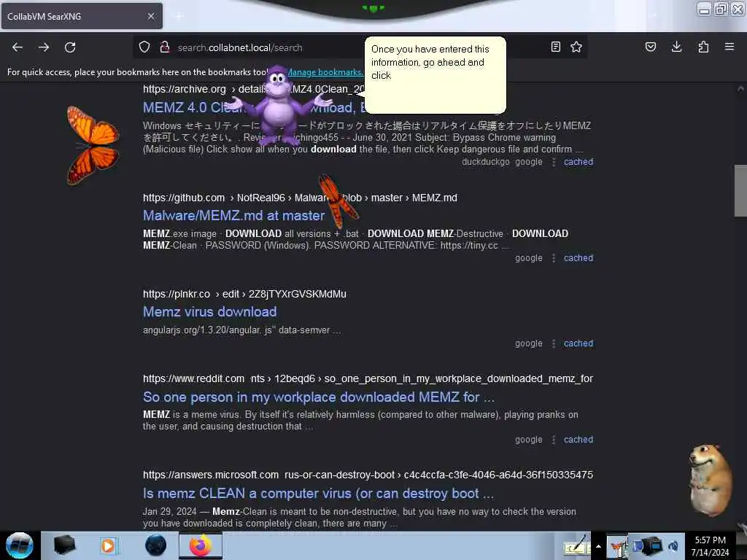Open Malware/MEMZ.md at master result
This screenshot has width=747, height=560.
234,216
